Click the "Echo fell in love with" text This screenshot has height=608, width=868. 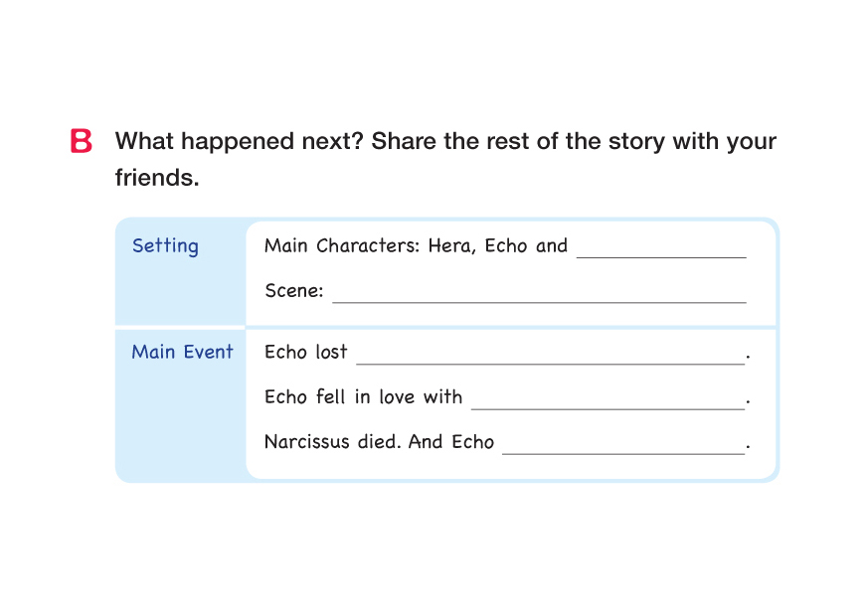[x=363, y=397]
